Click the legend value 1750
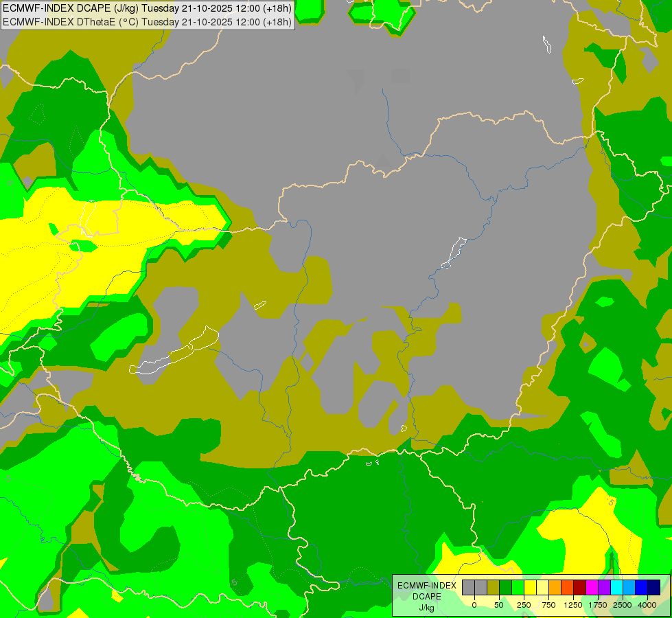The image size is (672, 618). tap(598, 605)
